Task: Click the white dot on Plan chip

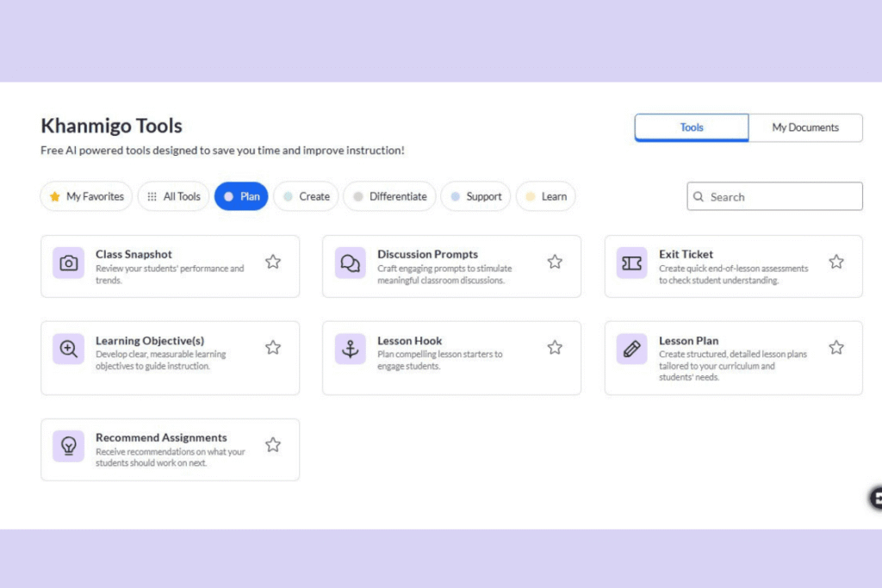Action: point(228,196)
